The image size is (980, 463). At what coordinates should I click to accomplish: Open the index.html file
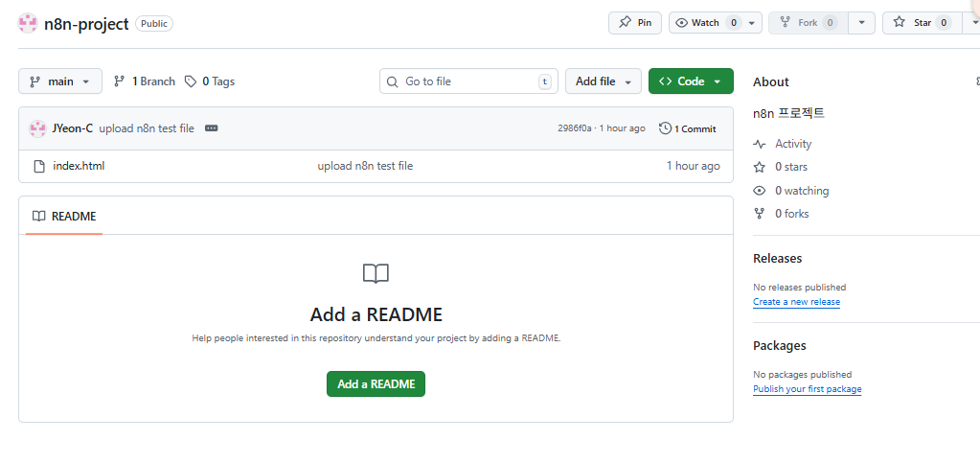79,166
